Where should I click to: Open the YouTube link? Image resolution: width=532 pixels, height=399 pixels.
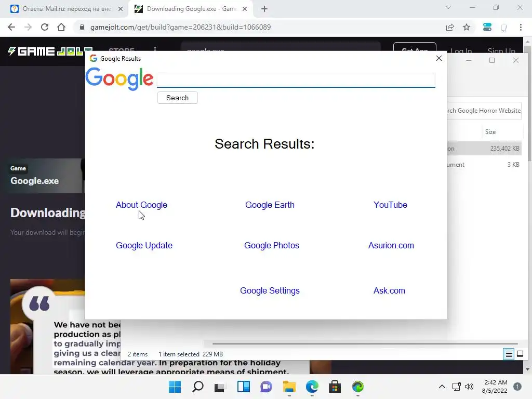pos(390,205)
